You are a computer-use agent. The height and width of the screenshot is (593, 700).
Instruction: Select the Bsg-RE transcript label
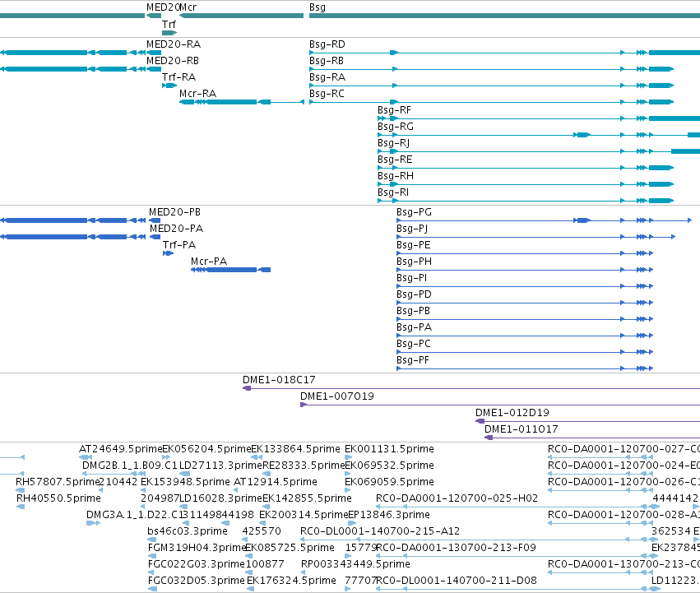(395, 160)
